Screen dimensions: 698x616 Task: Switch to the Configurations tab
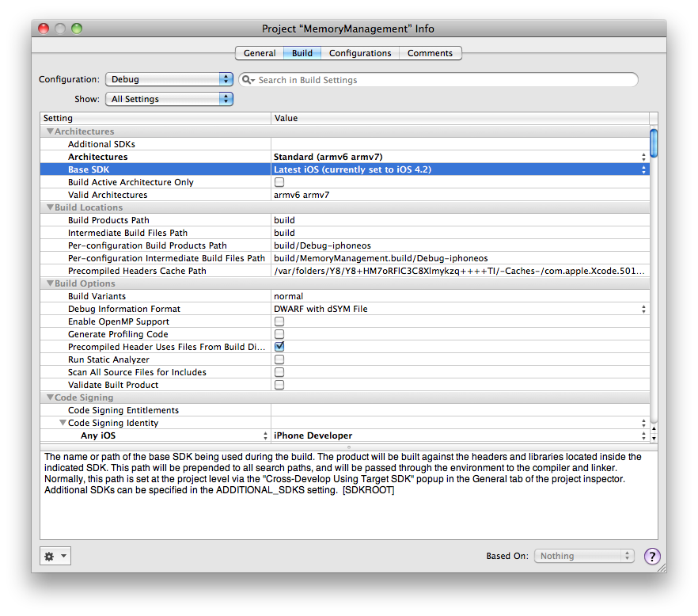(x=360, y=53)
